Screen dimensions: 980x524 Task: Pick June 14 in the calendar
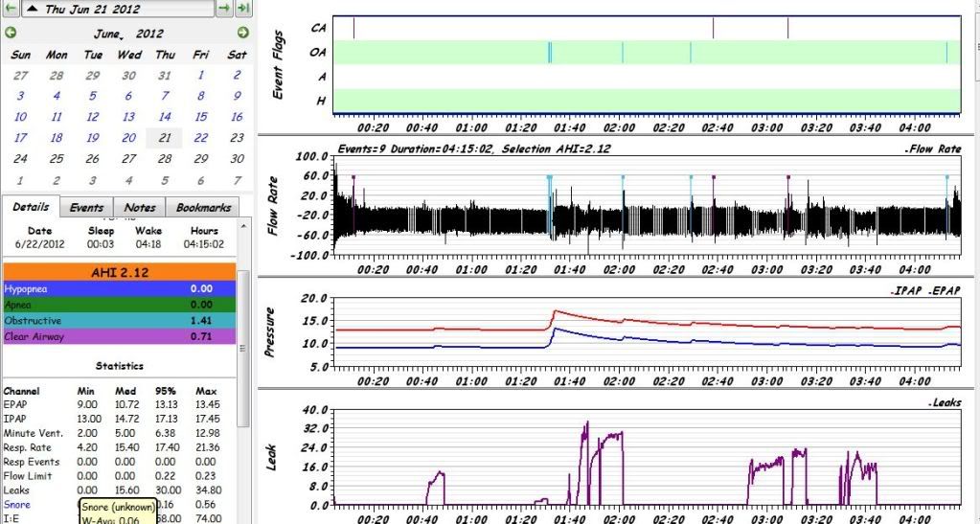[x=165, y=117]
